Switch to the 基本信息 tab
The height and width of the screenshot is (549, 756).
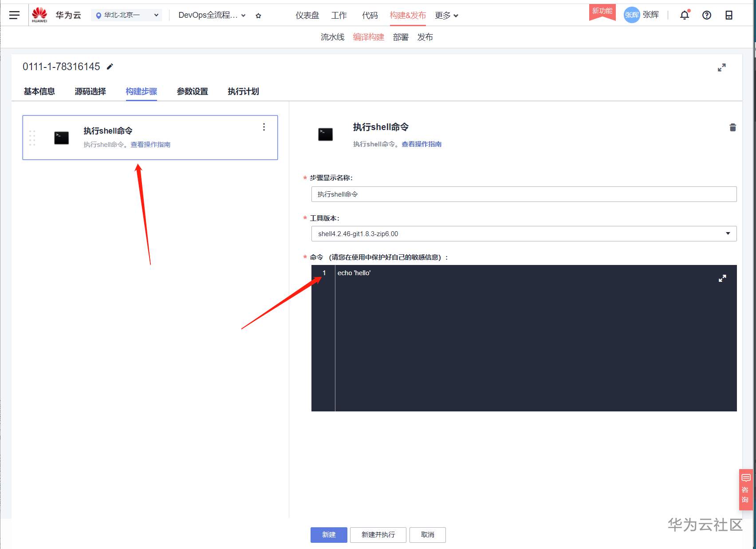click(39, 91)
